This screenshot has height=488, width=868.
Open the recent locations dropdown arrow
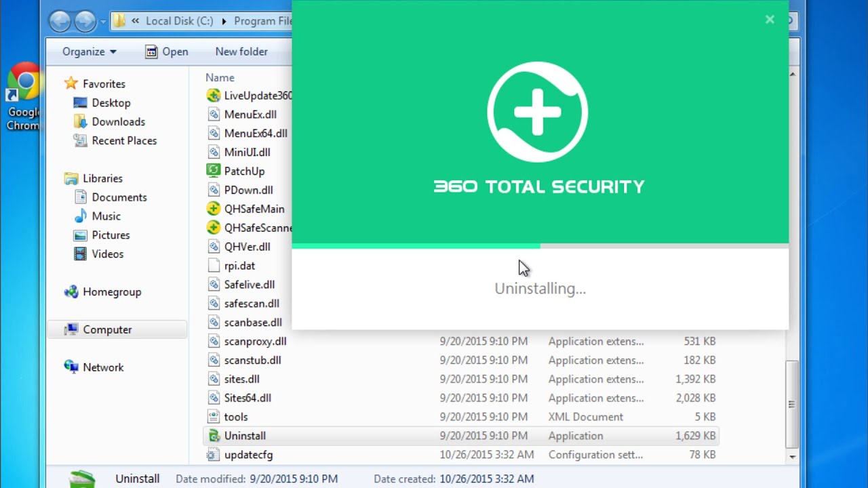coord(103,22)
